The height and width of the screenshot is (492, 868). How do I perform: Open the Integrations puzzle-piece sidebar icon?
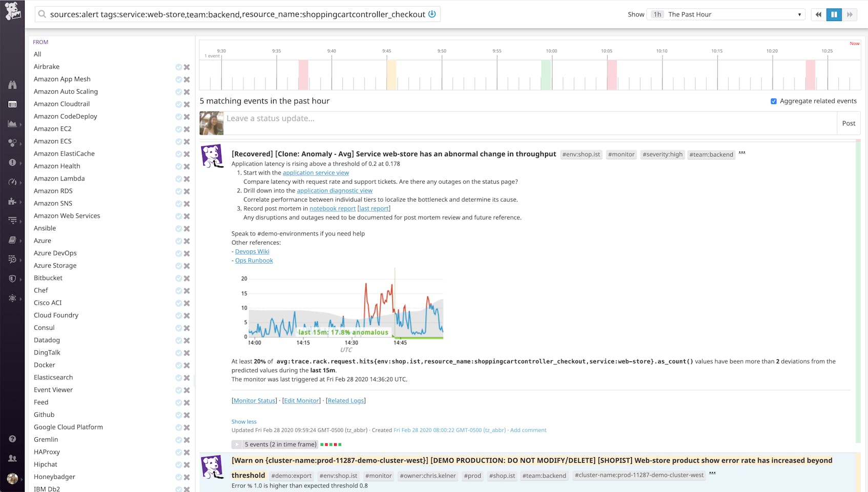[x=12, y=202]
